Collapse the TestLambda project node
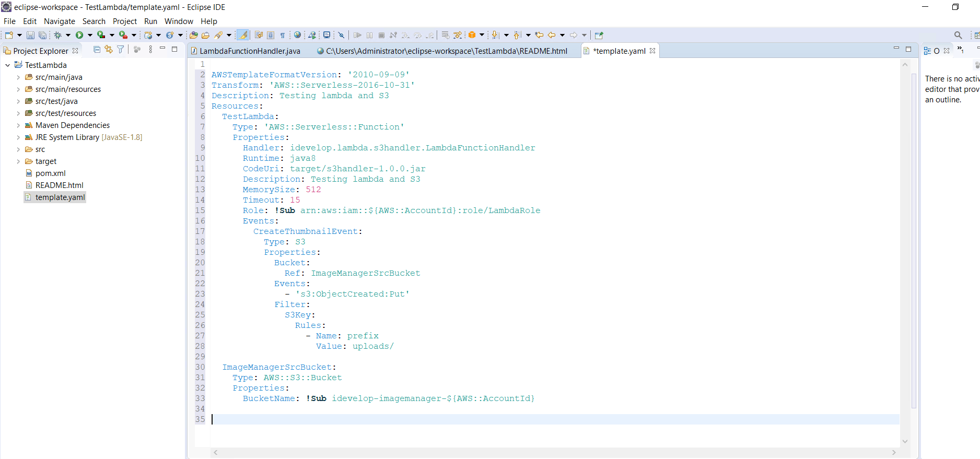The width and height of the screenshot is (980, 459). 8,65
